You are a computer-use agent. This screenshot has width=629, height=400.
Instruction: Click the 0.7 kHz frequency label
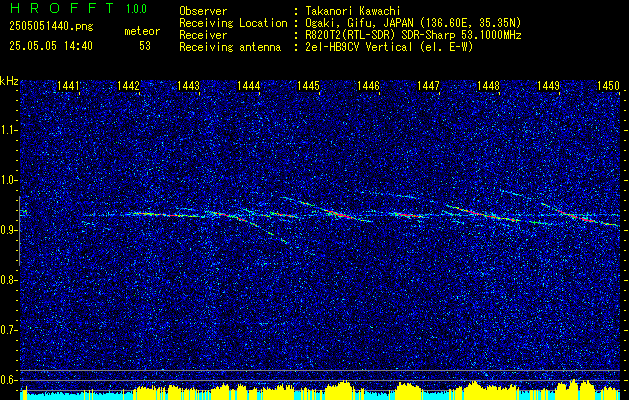(8, 330)
